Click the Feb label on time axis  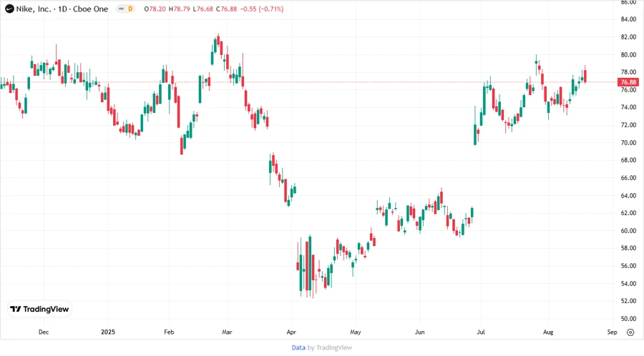[x=169, y=332]
